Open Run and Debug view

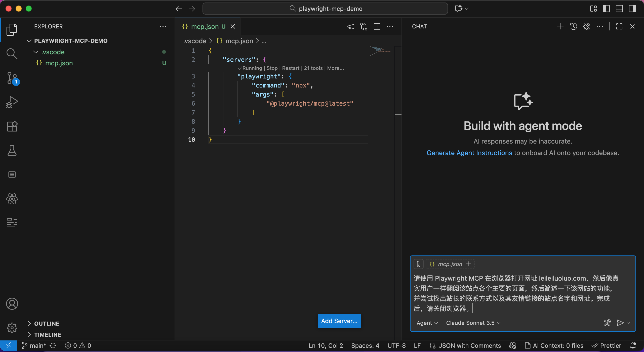pyautogui.click(x=12, y=102)
